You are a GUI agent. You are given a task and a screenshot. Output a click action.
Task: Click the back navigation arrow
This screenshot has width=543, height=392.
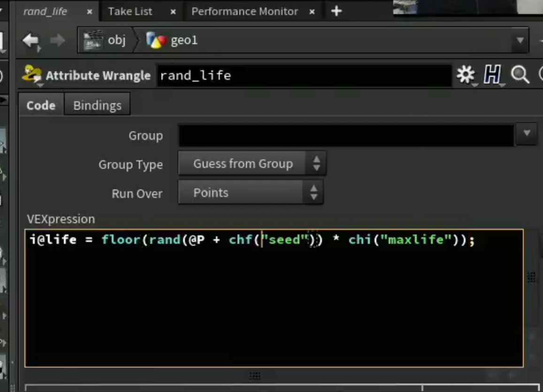pyautogui.click(x=31, y=41)
